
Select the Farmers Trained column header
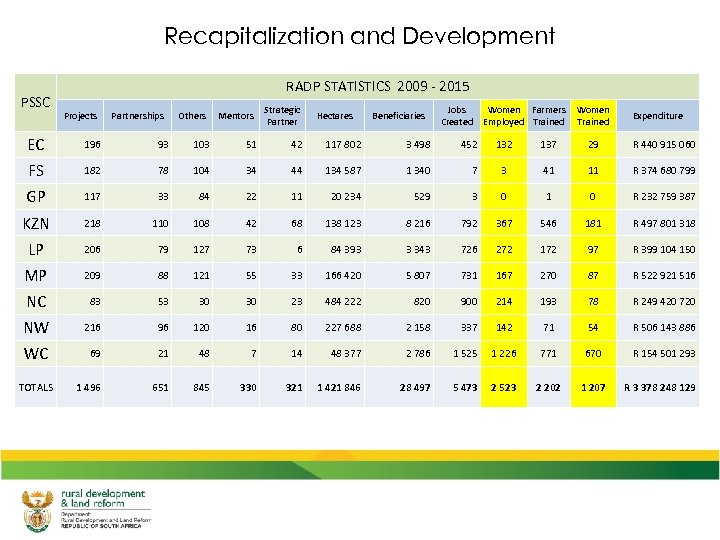point(549,116)
